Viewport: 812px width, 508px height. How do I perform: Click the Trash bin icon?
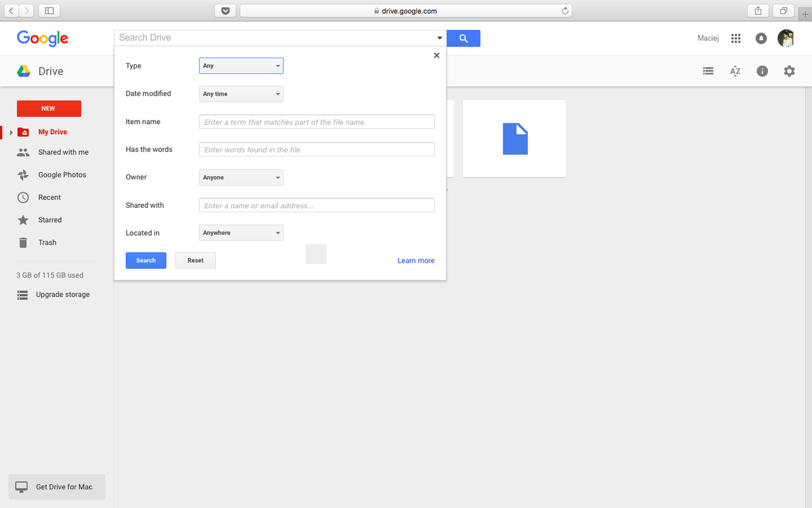[x=24, y=242]
